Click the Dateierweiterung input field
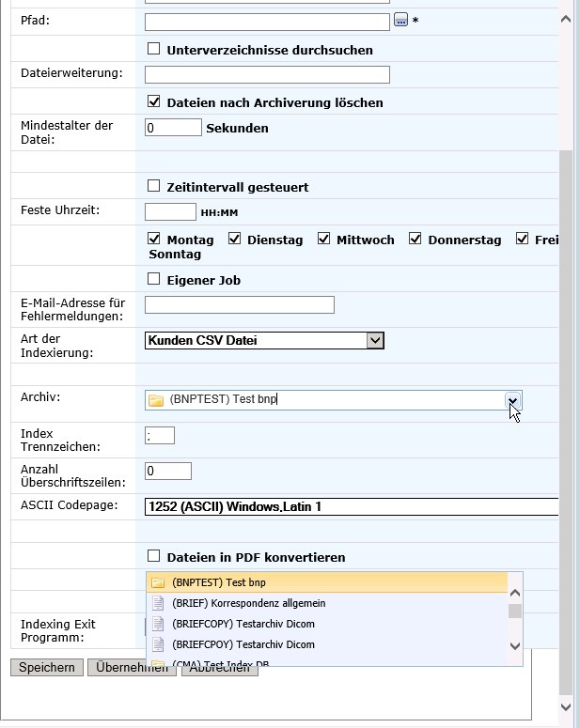Viewport: 580px width, 728px height. point(267,74)
